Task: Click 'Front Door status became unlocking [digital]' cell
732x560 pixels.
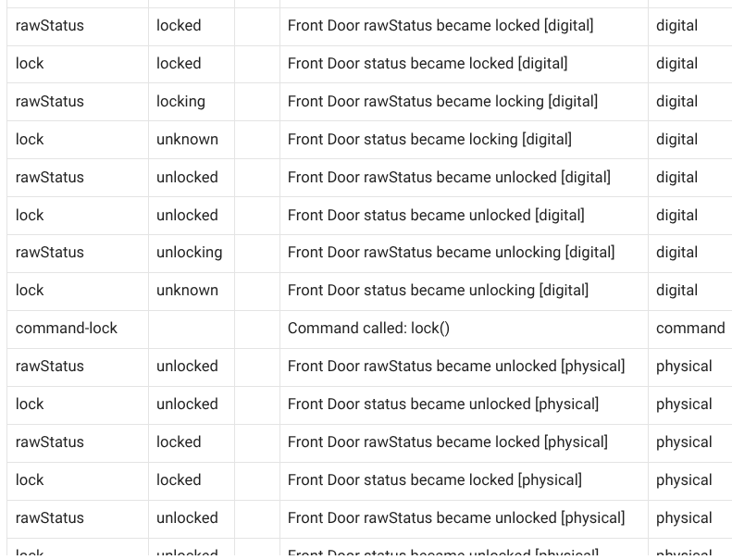Action: (x=464, y=291)
